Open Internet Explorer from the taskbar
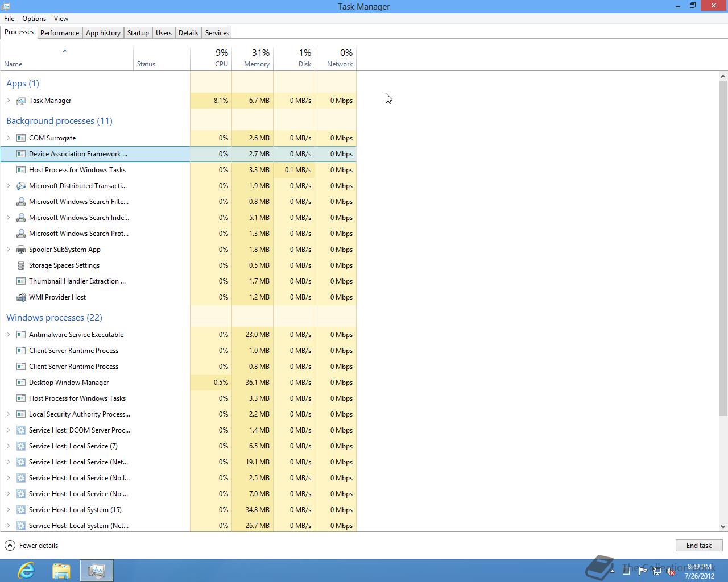The width and height of the screenshot is (728, 582). pos(26,570)
